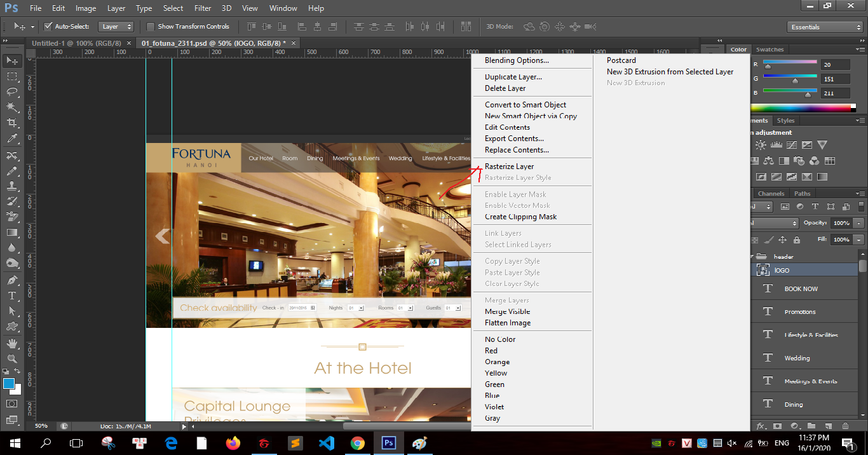Viewport: 868px width, 455px height.
Task: Select the BOOK NOW text layer
Action: click(801, 289)
